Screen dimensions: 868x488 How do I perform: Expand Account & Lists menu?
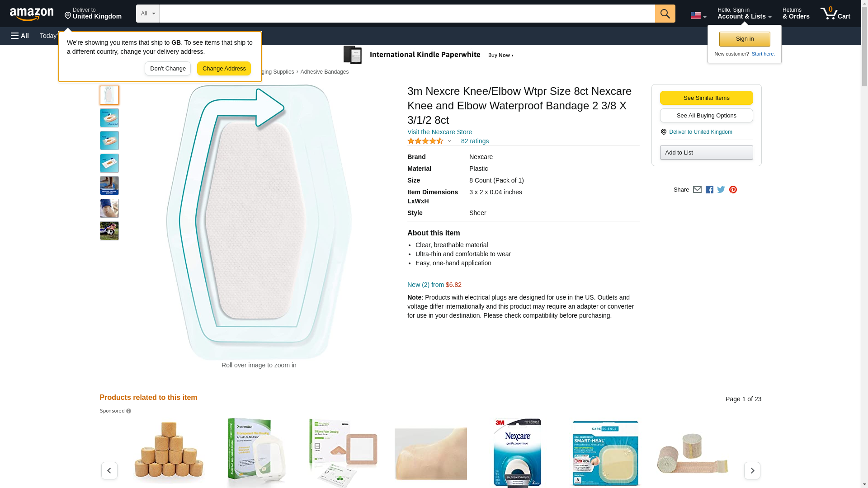pyautogui.click(x=744, y=14)
